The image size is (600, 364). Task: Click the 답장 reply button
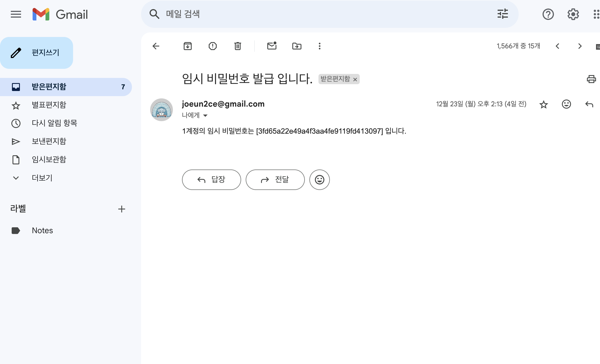pyautogui.click(x=212, y=180)
